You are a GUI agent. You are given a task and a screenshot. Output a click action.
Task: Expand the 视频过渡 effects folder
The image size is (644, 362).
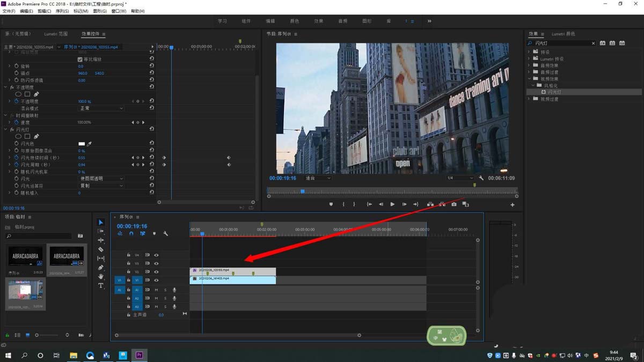[x=529, y=99]
